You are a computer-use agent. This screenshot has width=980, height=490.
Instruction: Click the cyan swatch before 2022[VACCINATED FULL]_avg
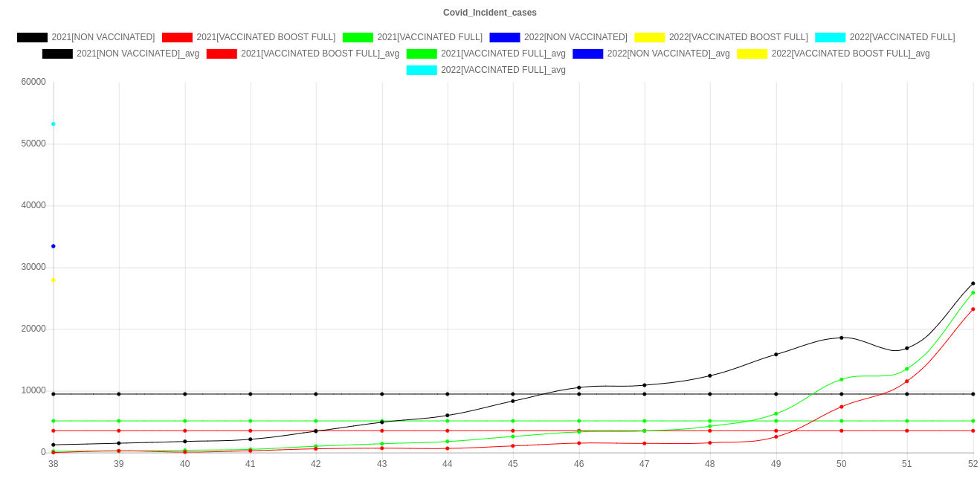421,70
